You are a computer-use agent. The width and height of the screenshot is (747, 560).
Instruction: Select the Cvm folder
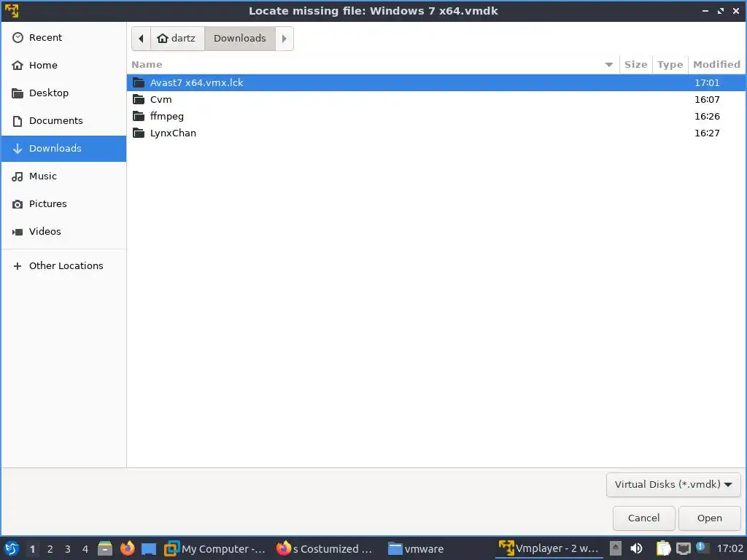[x=436, y=99]
